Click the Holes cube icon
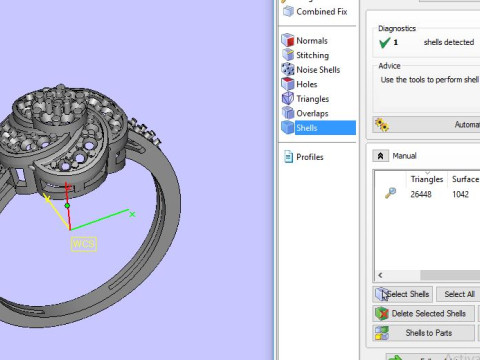Image resolution: width=480 pixels, height=360 pixels. click(287, 84)
